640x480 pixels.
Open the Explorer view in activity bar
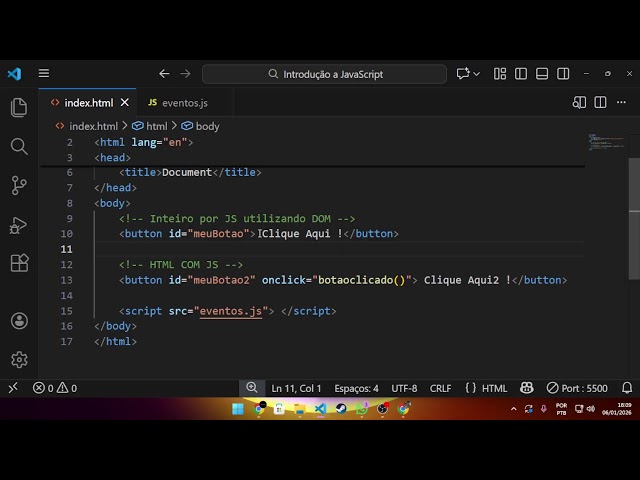pyautogui.click(x=19, y=107)
